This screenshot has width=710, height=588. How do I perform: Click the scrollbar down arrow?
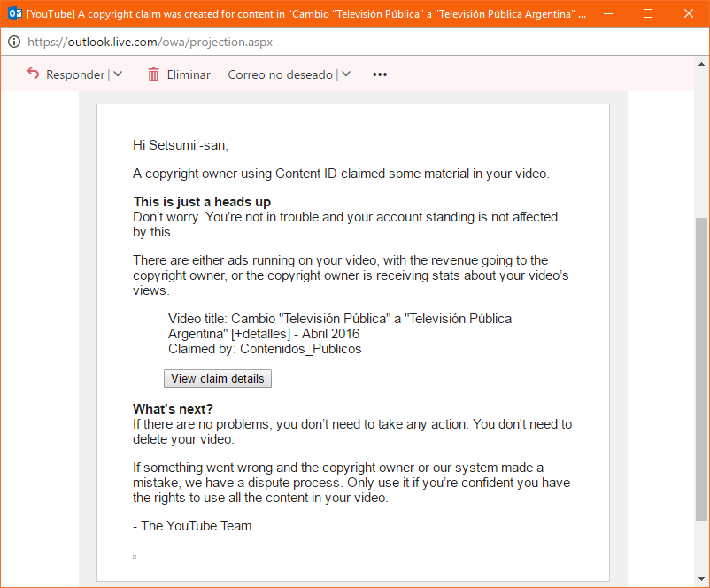coord(701,579)
